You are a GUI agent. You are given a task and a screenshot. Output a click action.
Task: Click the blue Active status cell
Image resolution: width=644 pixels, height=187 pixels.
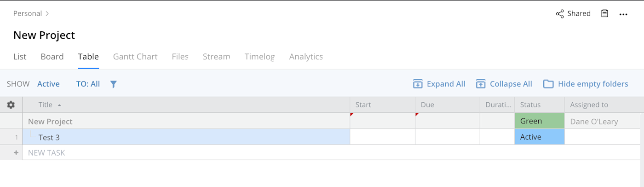[x=539, y=137]
